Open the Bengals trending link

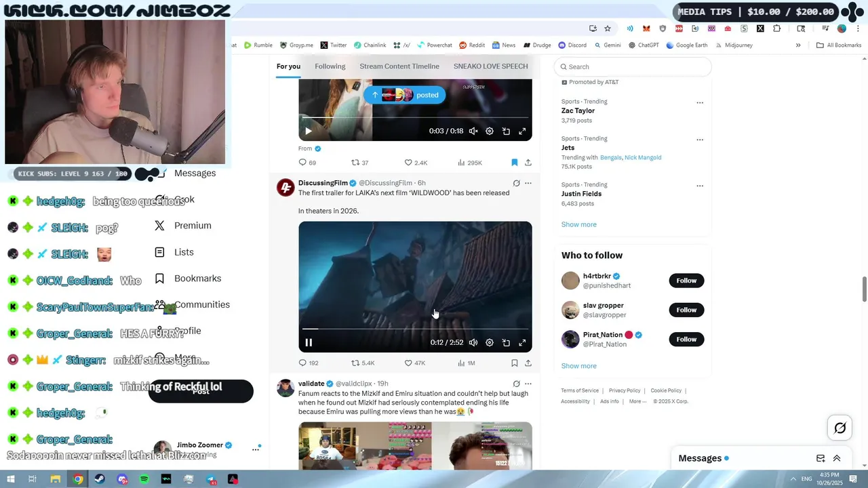coord(610,157)
